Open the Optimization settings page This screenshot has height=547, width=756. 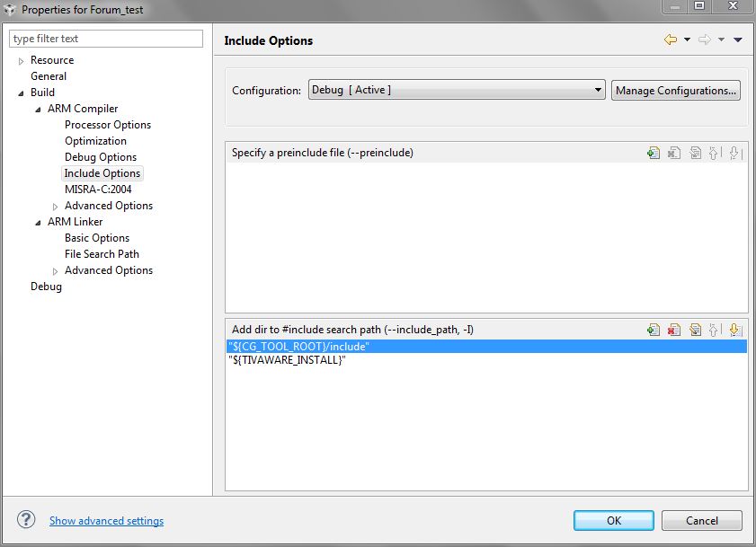(x=95, y=141)
